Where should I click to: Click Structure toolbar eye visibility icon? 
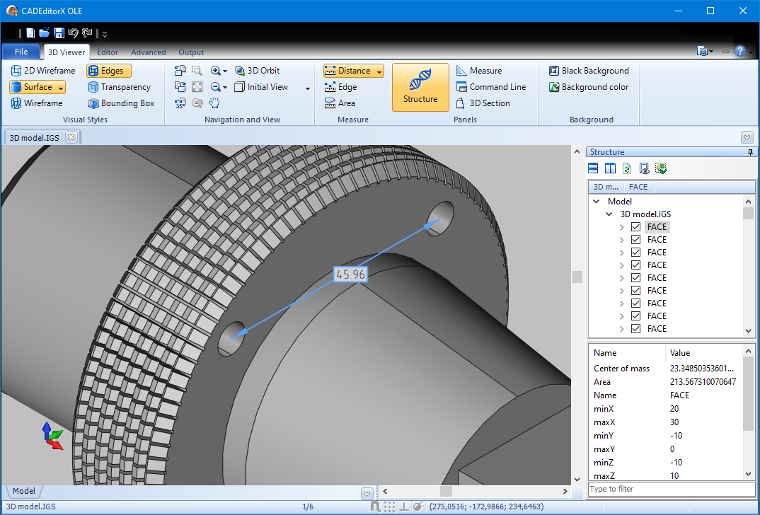pos(644,168)
